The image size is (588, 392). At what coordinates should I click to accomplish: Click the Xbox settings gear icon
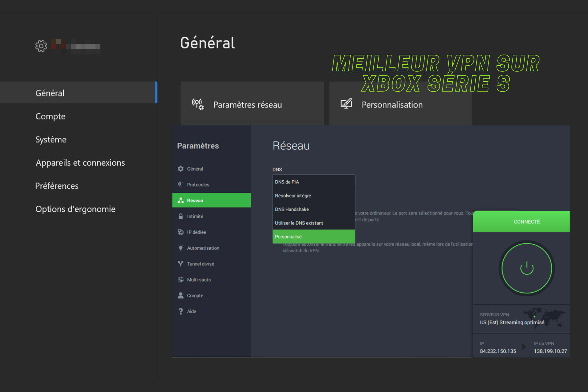(41, 46)
